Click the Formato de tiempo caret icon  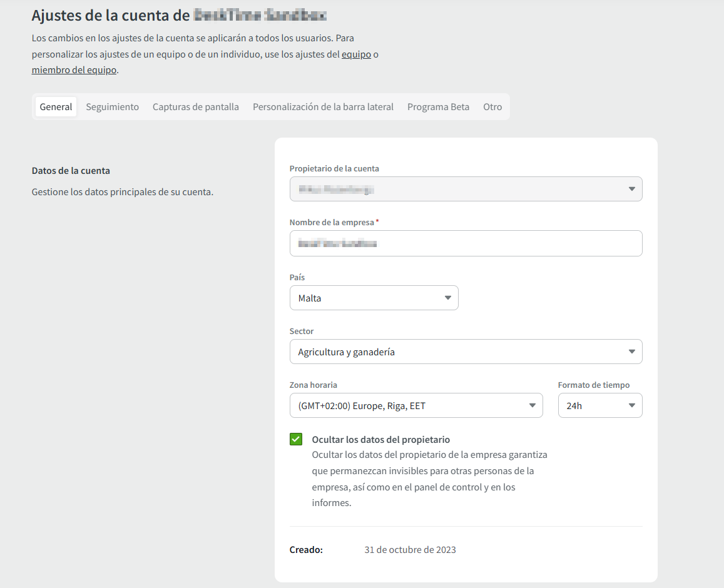(x=631, y=406)
